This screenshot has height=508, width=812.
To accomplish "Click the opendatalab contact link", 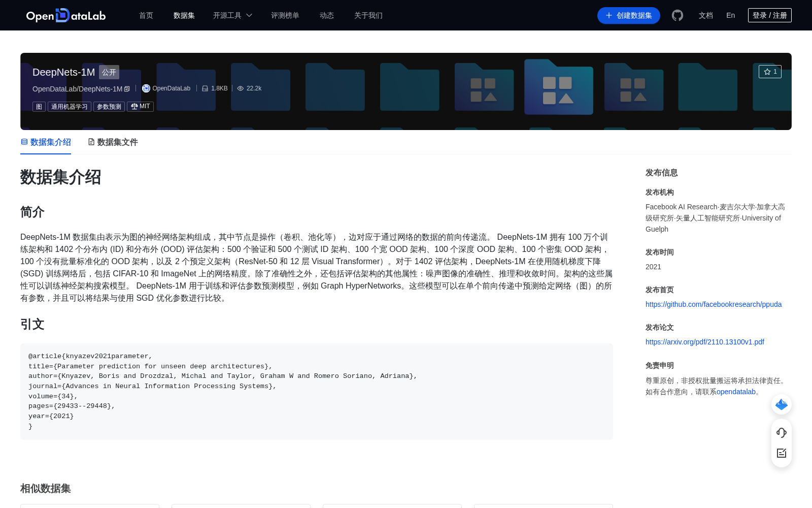I will (736, 392).
